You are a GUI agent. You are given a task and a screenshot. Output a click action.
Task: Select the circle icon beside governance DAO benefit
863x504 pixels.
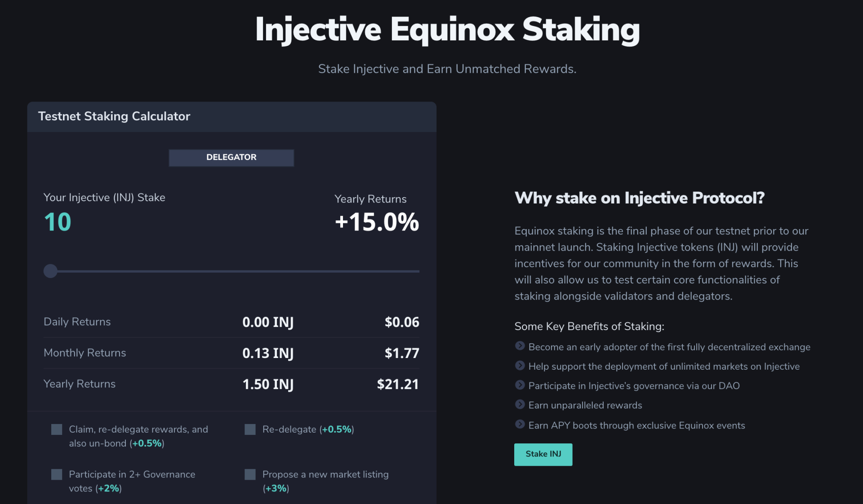tap(520, 385)
